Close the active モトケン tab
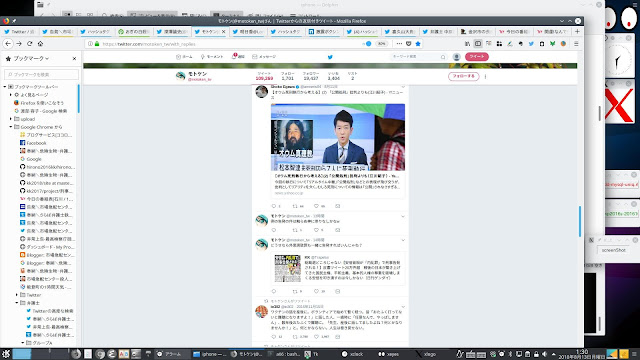The width and height of the screenshot is (640, 360). point(224,31)
